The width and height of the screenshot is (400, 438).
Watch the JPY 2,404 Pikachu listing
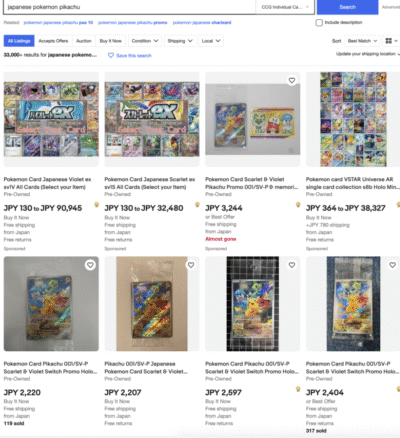[392, 265]
